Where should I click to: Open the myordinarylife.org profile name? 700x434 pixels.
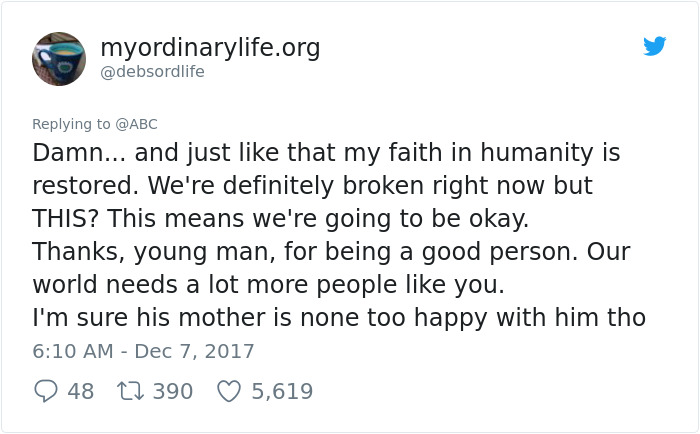point(210,47)
